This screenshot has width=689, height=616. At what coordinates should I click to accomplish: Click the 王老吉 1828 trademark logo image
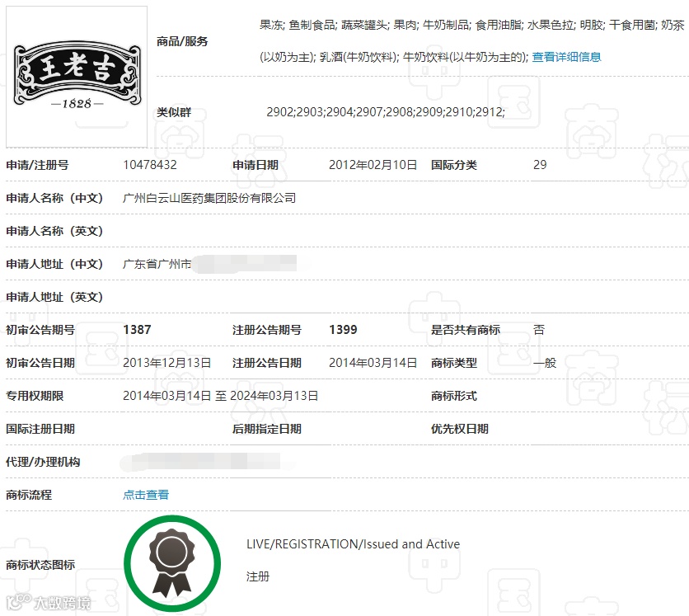(77, 76)
